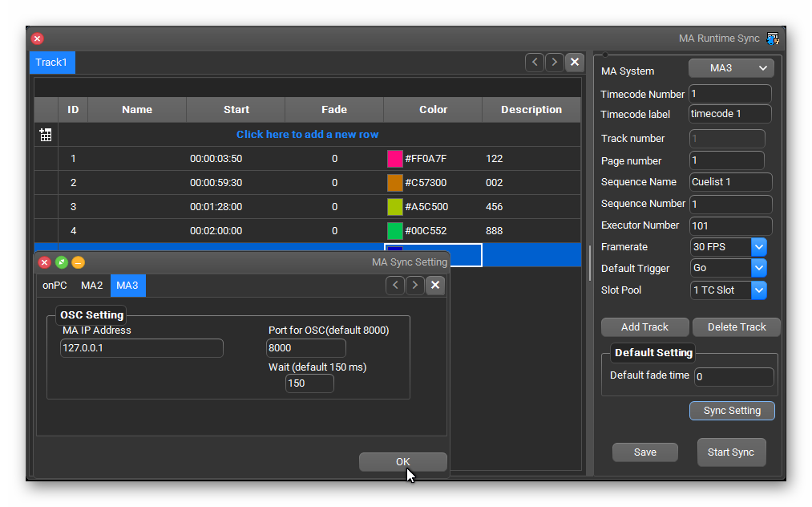Maximize the MA Sync Setting dialog

click(61, 262)
